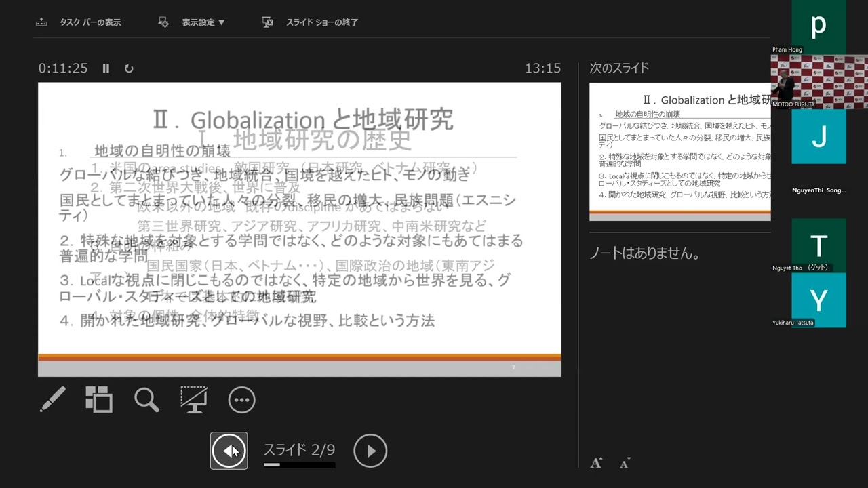The width and height of the screenshot is (868, 488).
Task: Activate the zoom into slide magnifier
Action: 146,400
